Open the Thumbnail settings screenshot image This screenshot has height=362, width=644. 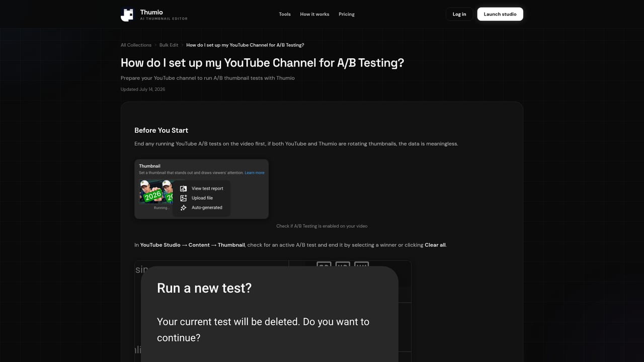point(201,189)
